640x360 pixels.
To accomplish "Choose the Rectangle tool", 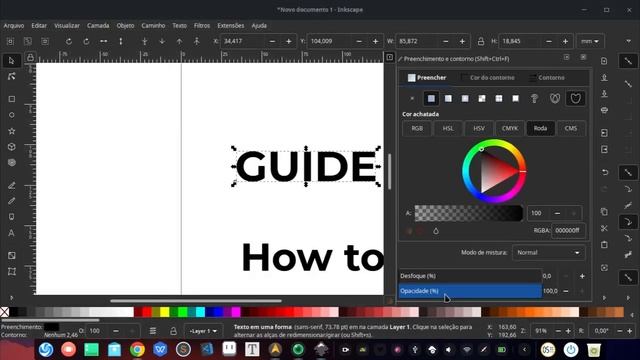I will (11, 99).
